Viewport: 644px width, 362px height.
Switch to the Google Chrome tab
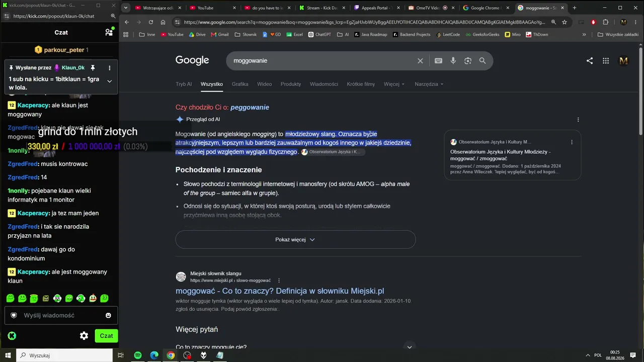[485, 8]
